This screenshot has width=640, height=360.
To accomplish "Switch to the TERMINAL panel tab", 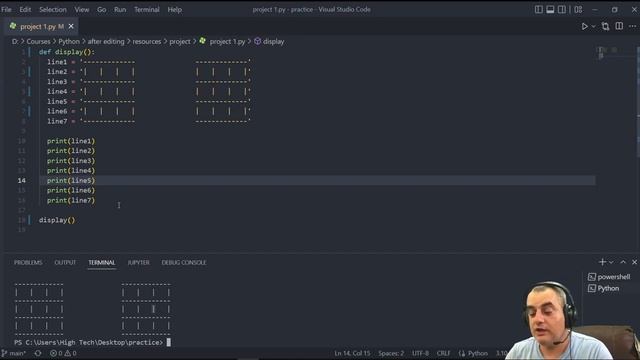I will coord(102,262).
